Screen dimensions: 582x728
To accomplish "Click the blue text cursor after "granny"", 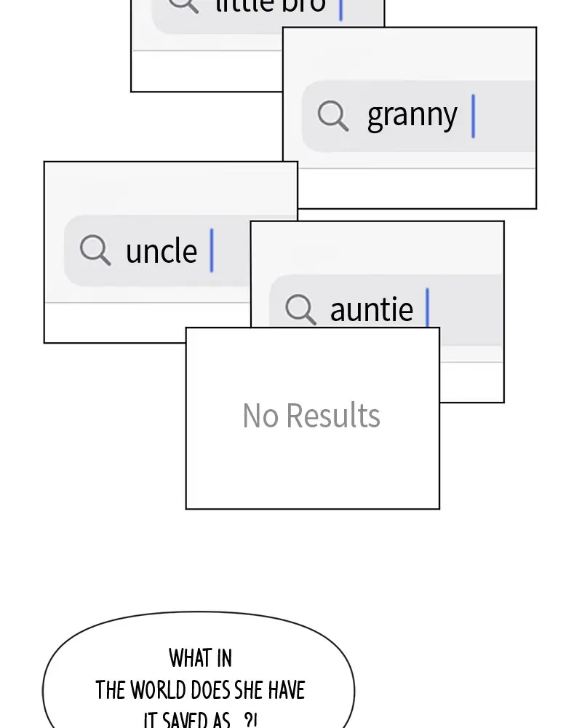I will 473,116.
